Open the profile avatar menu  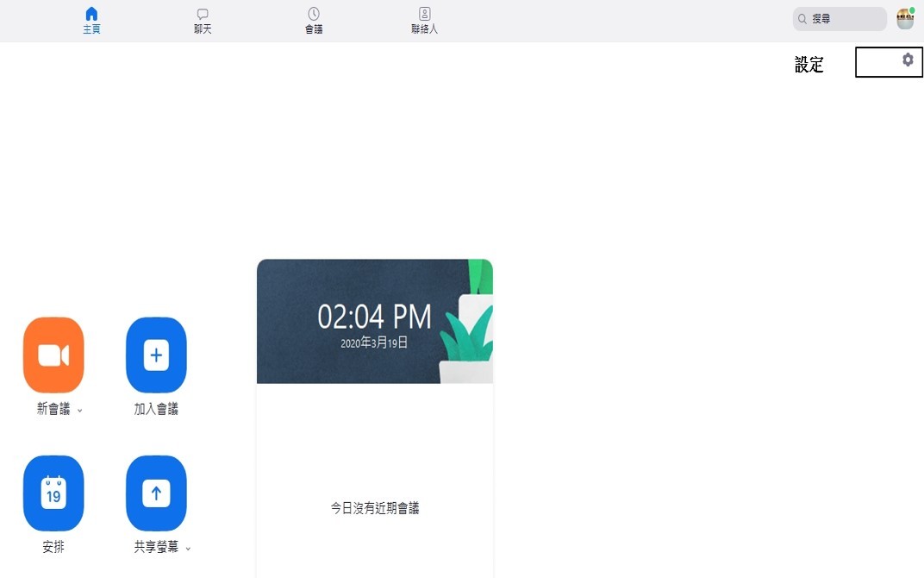coord(905,19)
